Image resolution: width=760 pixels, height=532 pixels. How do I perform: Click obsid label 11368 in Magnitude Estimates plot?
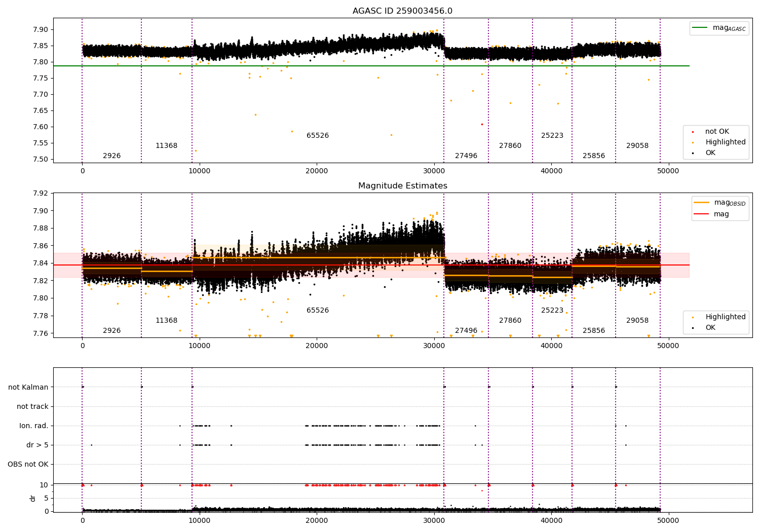click(x=167, y=321)
